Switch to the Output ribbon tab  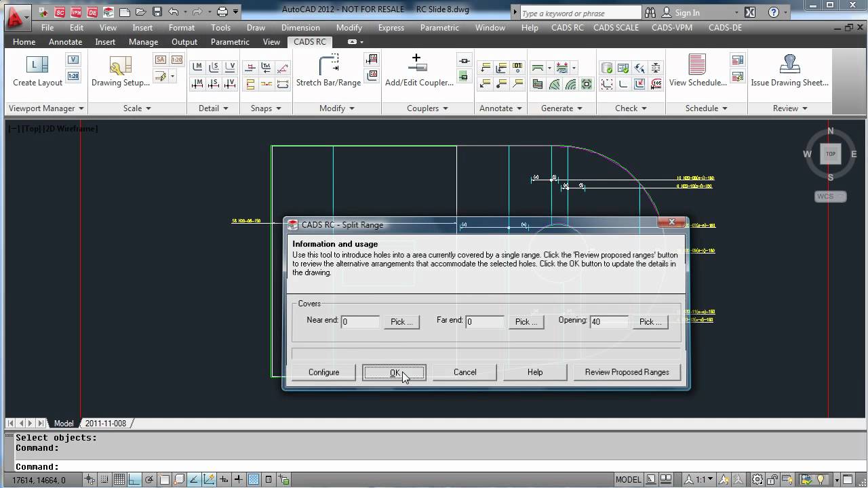tap(184, 41)
